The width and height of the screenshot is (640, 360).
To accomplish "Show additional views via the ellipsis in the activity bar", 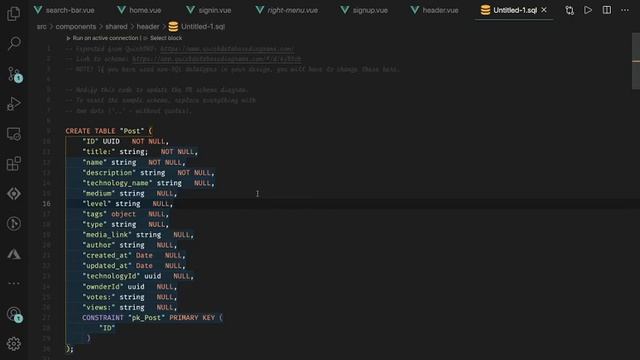I will tap(13, 283).
